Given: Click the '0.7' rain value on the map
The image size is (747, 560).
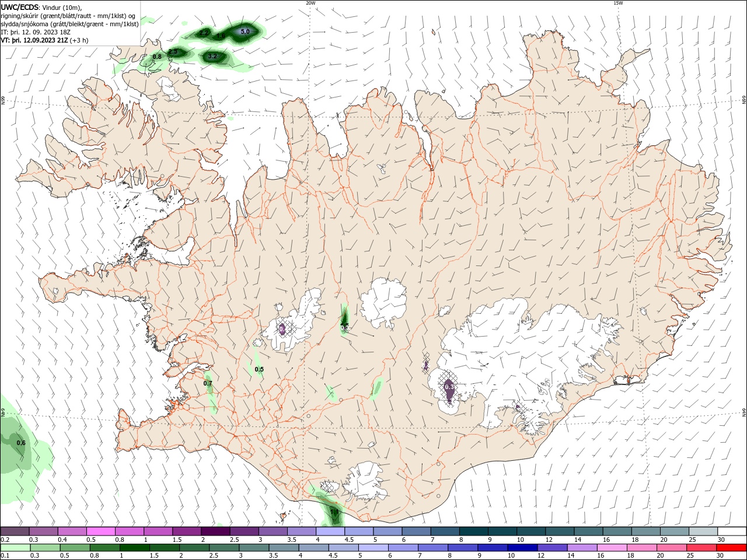Looking at the screenshot, I should pos(208,383).
